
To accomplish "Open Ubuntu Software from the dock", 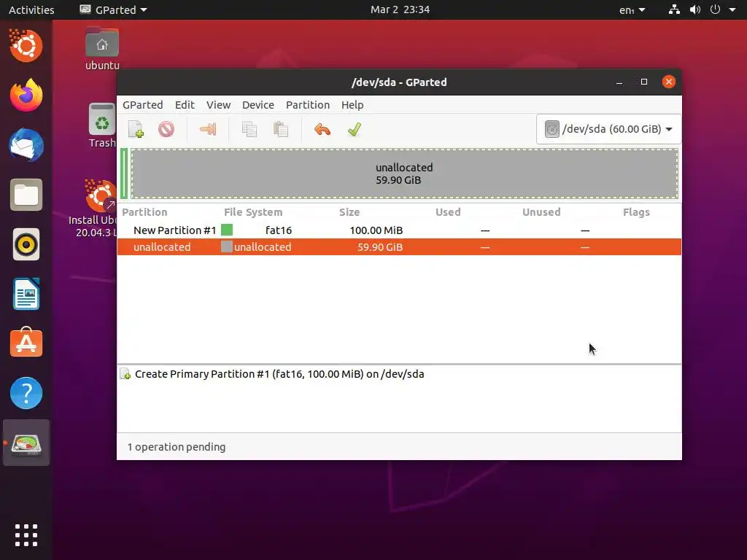I will coord(26,343).
